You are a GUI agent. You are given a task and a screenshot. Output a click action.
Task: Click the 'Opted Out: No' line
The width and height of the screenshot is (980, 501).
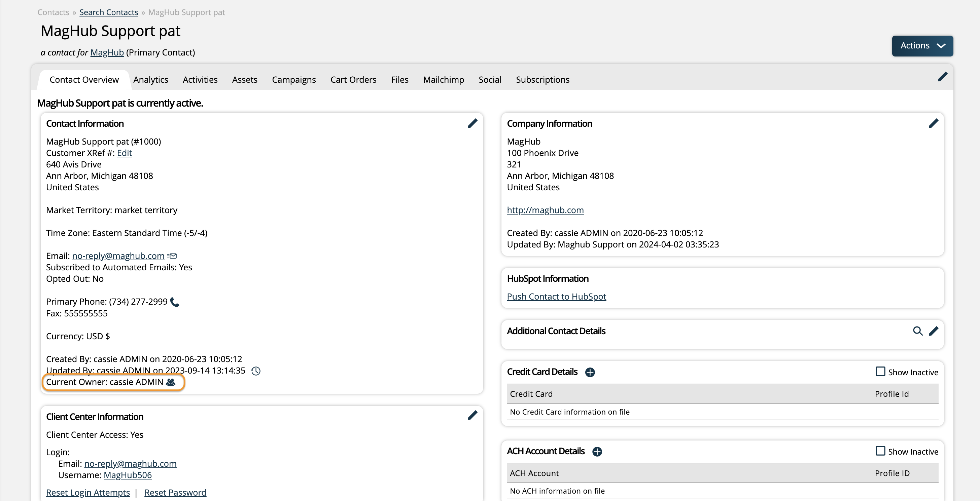[x=75, y=279]
